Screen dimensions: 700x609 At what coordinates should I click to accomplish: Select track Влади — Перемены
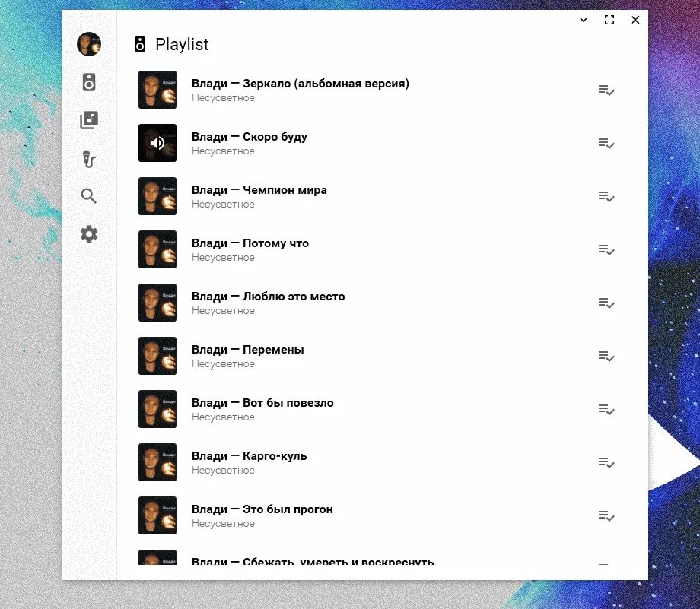248,349
